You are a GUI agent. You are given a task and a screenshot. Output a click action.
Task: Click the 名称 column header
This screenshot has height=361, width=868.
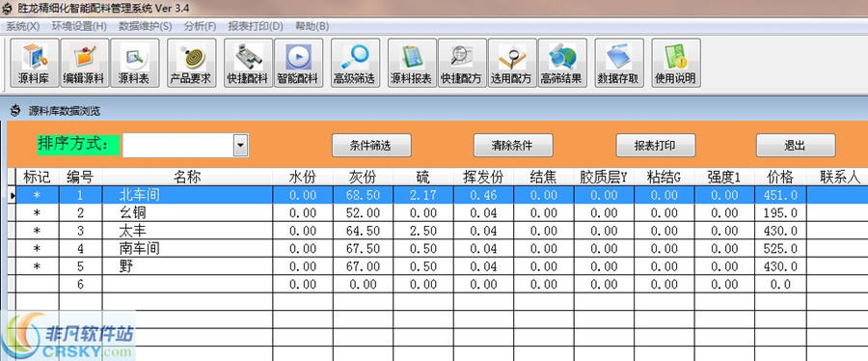tap(187, 178)
